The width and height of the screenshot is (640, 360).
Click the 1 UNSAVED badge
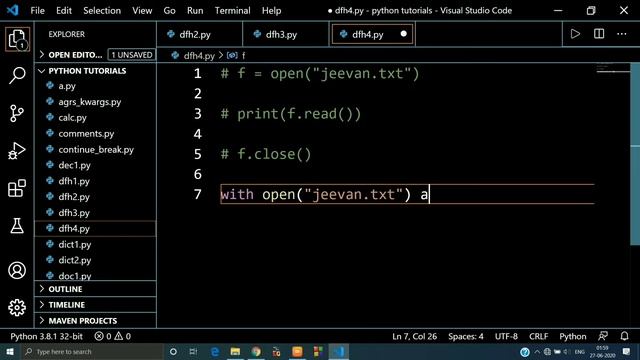point(131,55)
